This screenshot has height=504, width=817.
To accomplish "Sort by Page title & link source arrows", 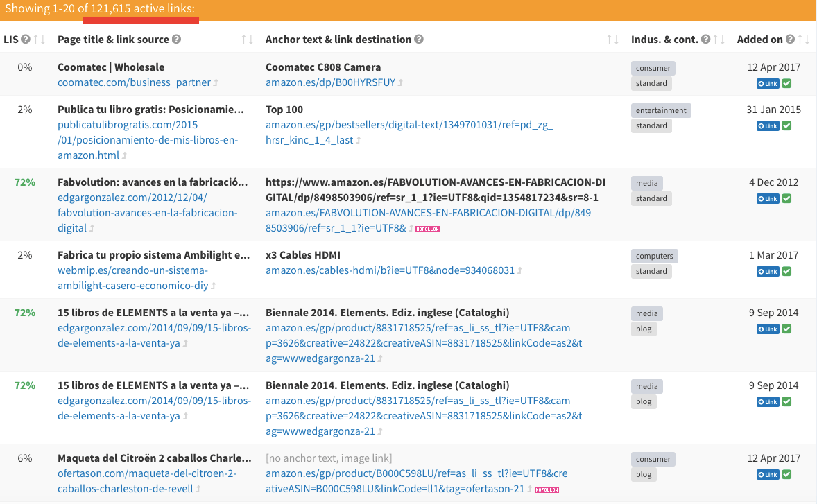I will point(247,40).
